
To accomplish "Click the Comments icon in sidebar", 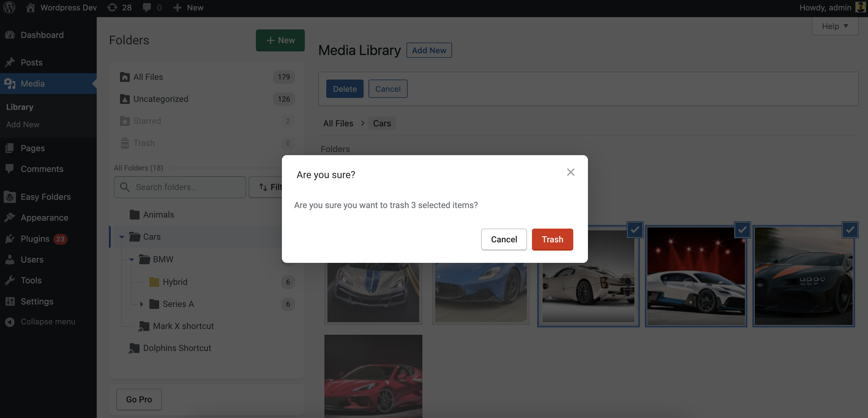I will click(x=10, y=168).
